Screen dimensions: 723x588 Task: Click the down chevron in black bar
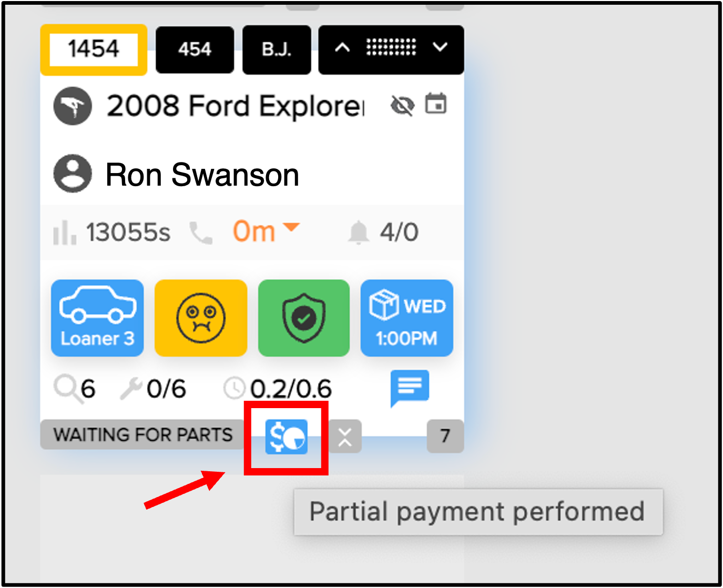[x=440, y=48]
